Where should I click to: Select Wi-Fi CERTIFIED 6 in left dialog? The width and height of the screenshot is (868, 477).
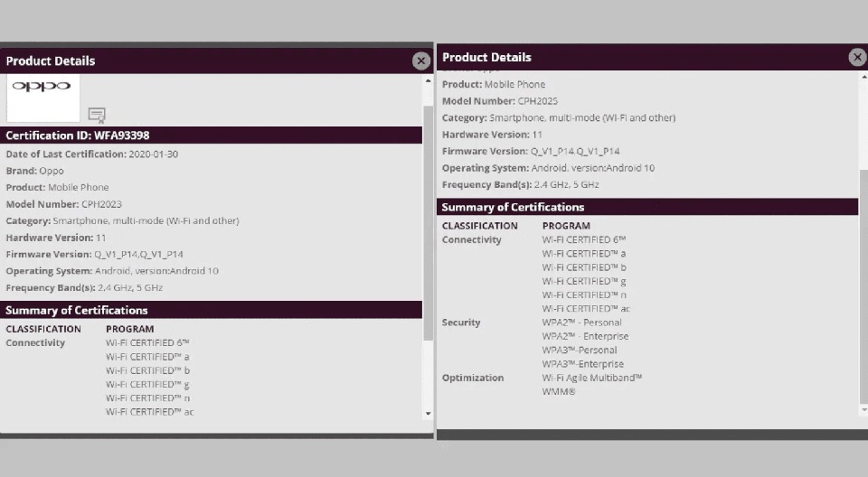(x=147, y=343)
